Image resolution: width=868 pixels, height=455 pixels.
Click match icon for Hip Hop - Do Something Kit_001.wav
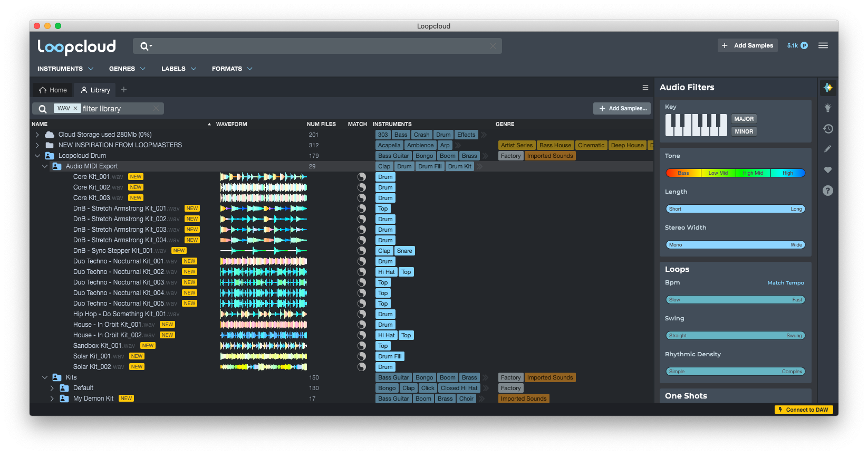click(x=362, y=314)
